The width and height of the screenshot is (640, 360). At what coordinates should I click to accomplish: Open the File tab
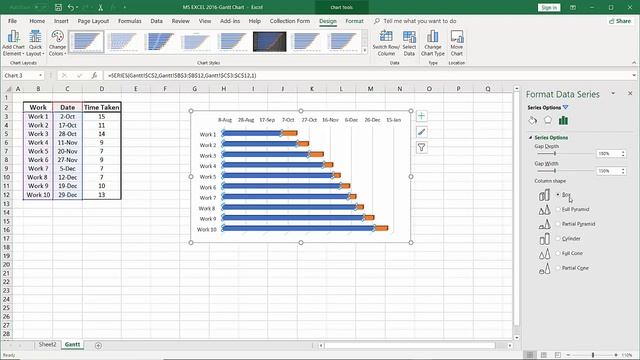click(13, 21)
